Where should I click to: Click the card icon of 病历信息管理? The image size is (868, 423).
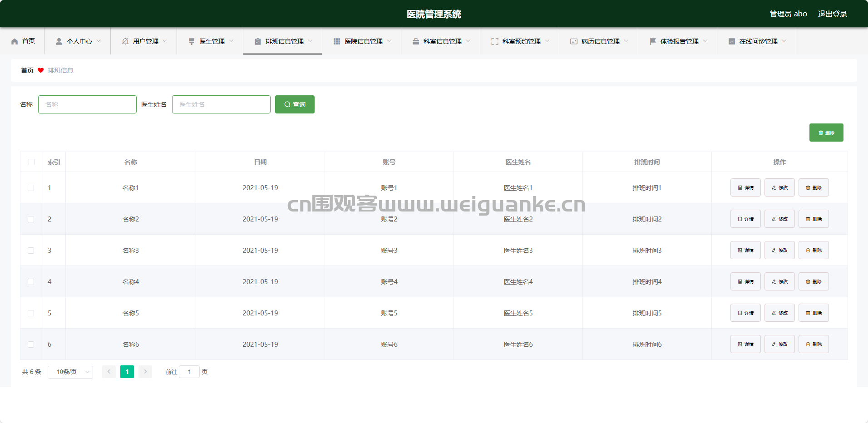(x=574, y=41)
